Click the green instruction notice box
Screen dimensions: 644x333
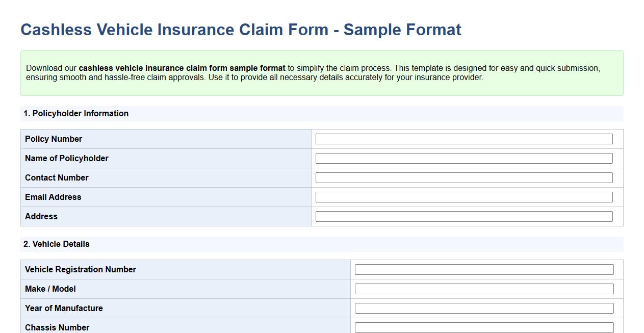click(321, 73)
